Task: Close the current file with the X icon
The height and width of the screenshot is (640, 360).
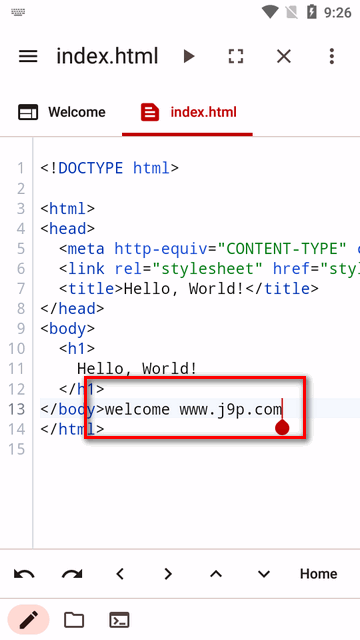Action: pyautogui.click(x=284, y=56)
